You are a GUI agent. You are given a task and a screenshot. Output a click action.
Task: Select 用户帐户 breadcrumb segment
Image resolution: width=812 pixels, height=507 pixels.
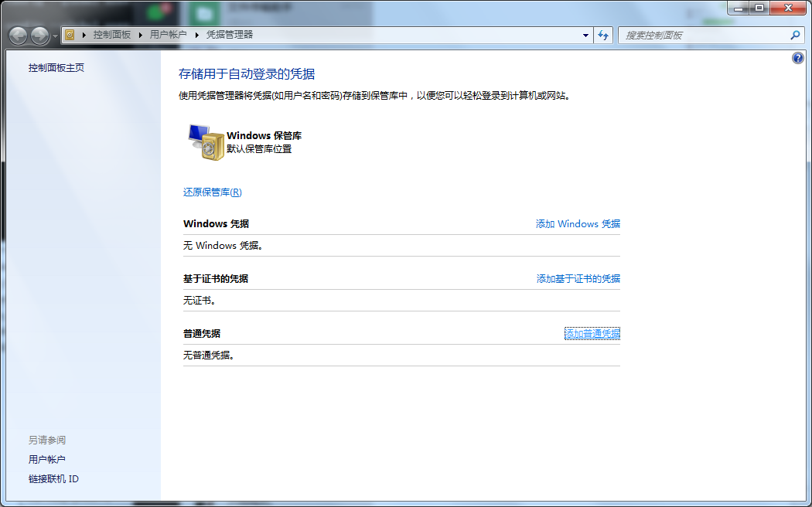[169, 35]
